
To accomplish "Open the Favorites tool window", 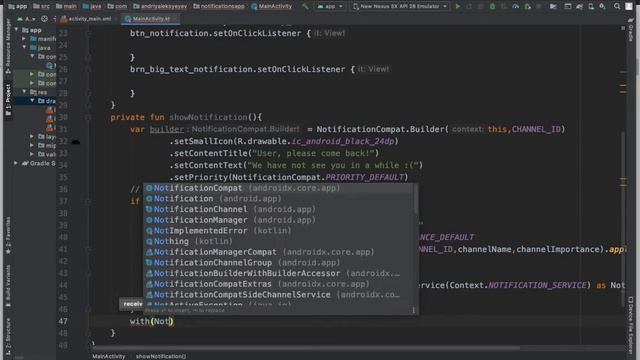I will [x=8, y=235].
